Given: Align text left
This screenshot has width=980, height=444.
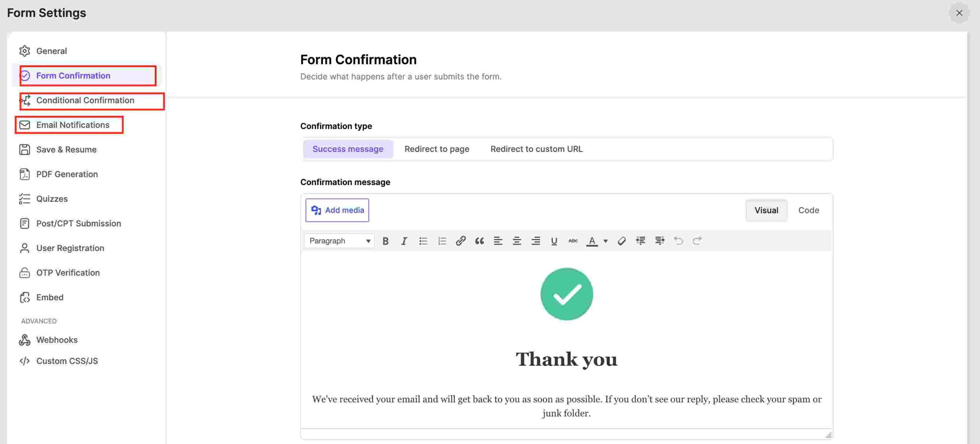Looking at the screenshot, I should 498,241.
